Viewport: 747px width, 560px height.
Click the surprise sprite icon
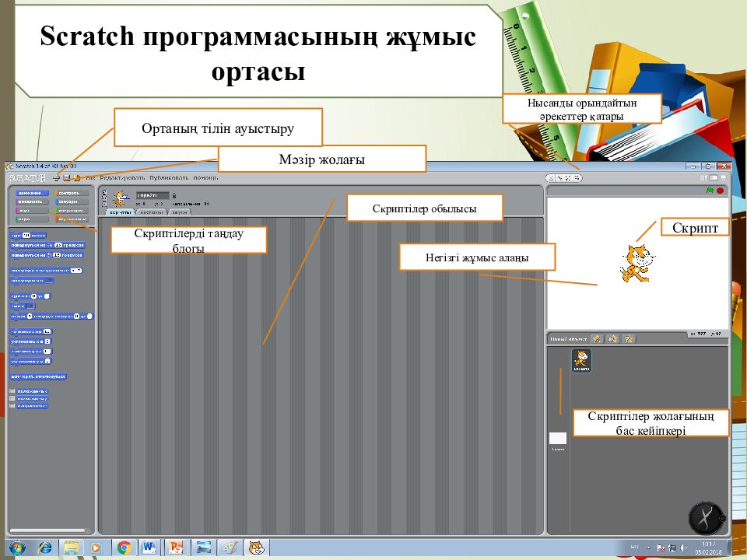(x=629, y=339)
